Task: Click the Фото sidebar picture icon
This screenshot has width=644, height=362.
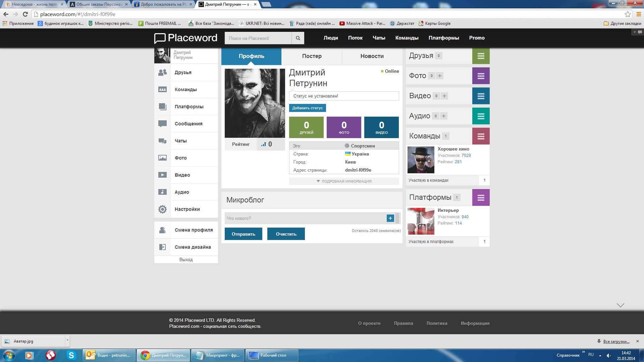Action: click(x=163, y=158)
